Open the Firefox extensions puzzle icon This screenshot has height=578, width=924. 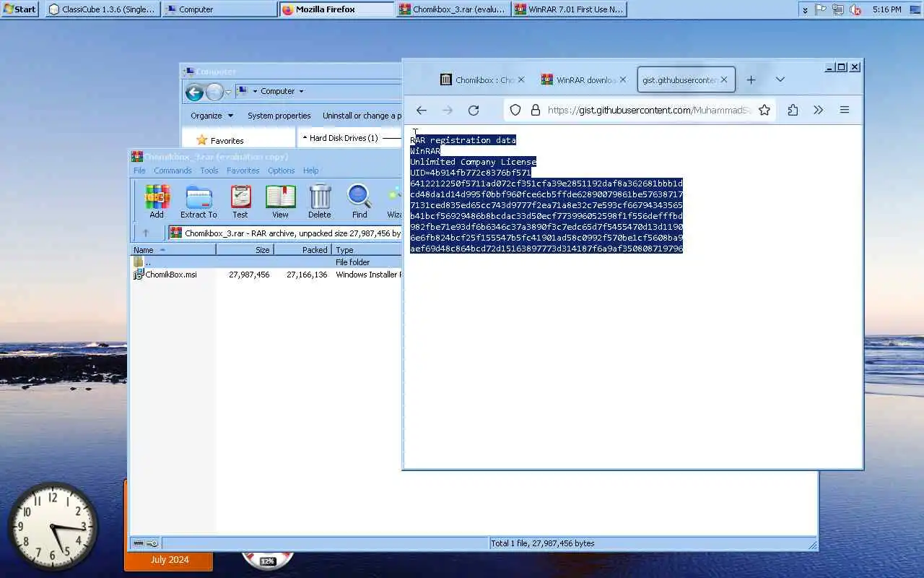coord(793,110)
